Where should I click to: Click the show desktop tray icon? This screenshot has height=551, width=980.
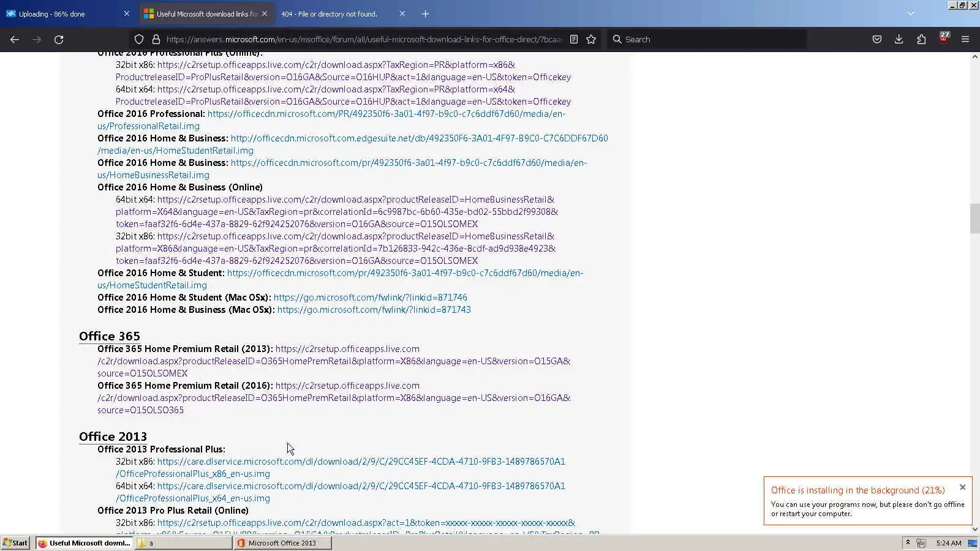click(973, 543)
